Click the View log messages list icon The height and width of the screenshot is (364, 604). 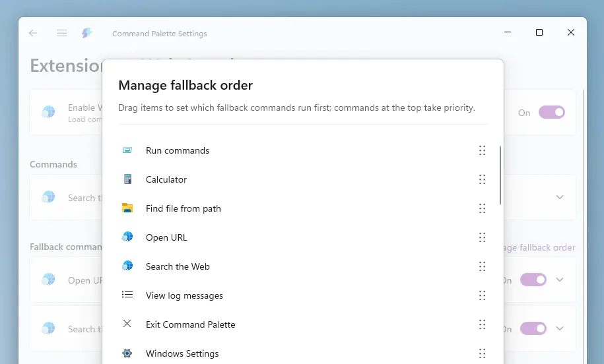click(127, 295)
